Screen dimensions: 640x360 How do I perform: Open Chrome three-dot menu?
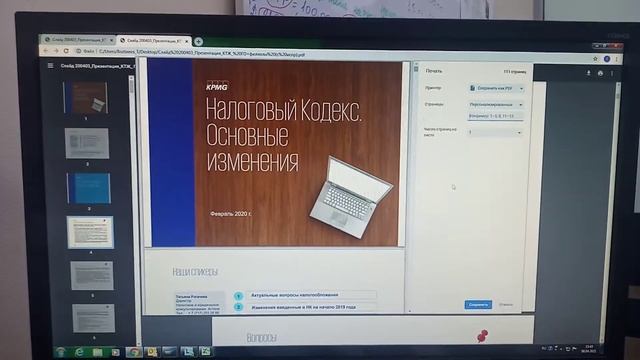click(x=616, y=60)
